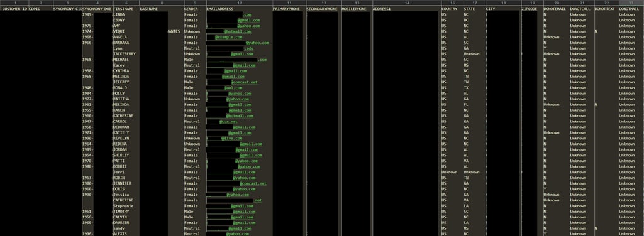Select the CYNTHIA first name cell

[x=121, y=71]
